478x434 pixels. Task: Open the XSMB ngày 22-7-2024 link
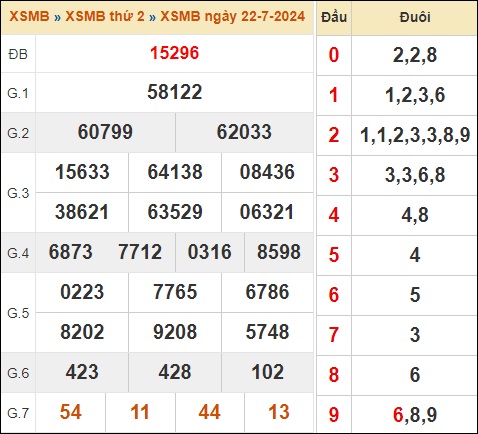[233, 16]
